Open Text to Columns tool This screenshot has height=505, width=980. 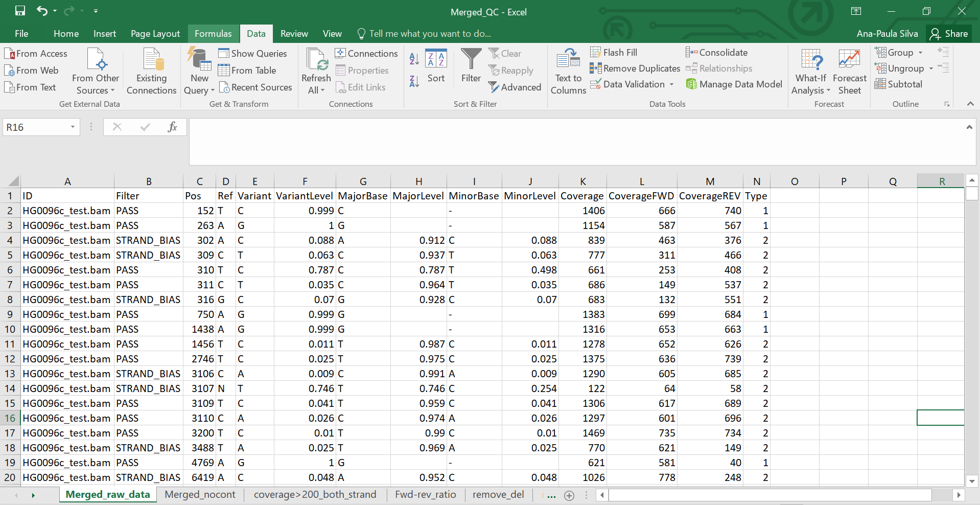tap(568, 72)
